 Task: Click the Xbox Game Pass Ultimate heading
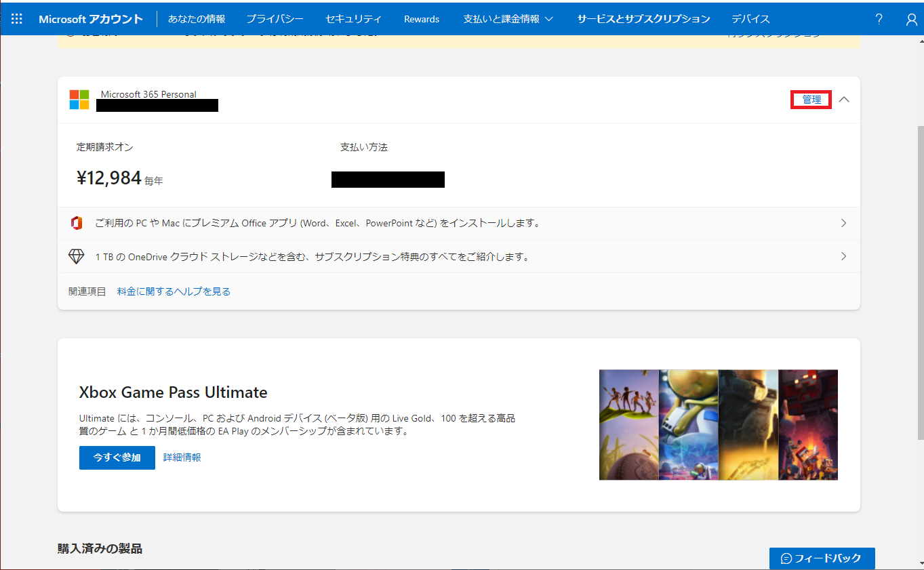tap(174, 392)
